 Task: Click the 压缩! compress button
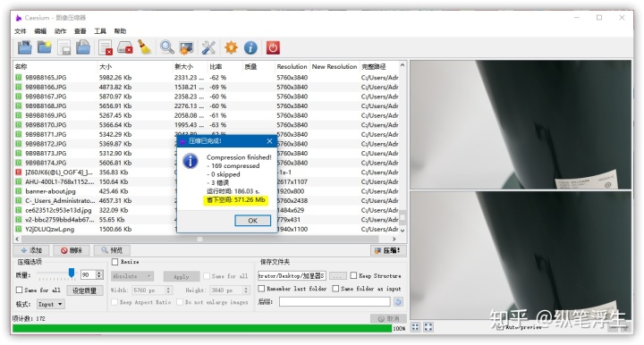click(x=388, y=250)
